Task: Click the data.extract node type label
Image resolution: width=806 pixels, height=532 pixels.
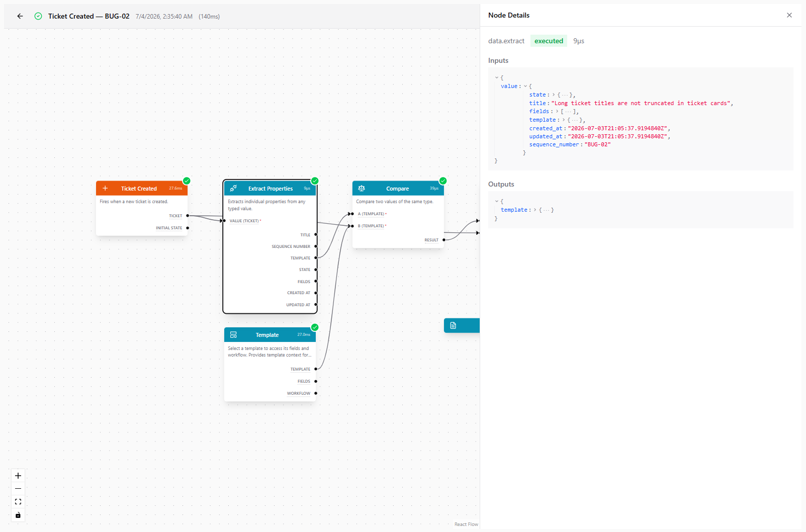Action: coord(506,41)
